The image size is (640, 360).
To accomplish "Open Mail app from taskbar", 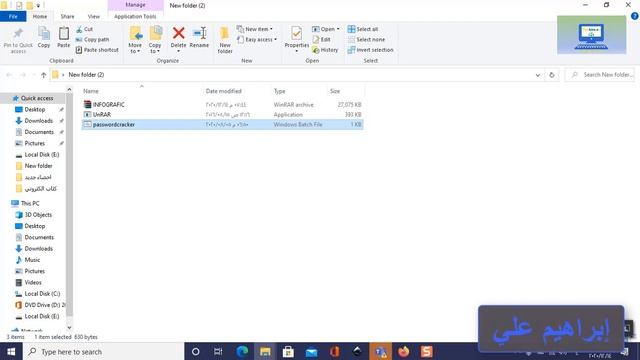I will 311,351.
